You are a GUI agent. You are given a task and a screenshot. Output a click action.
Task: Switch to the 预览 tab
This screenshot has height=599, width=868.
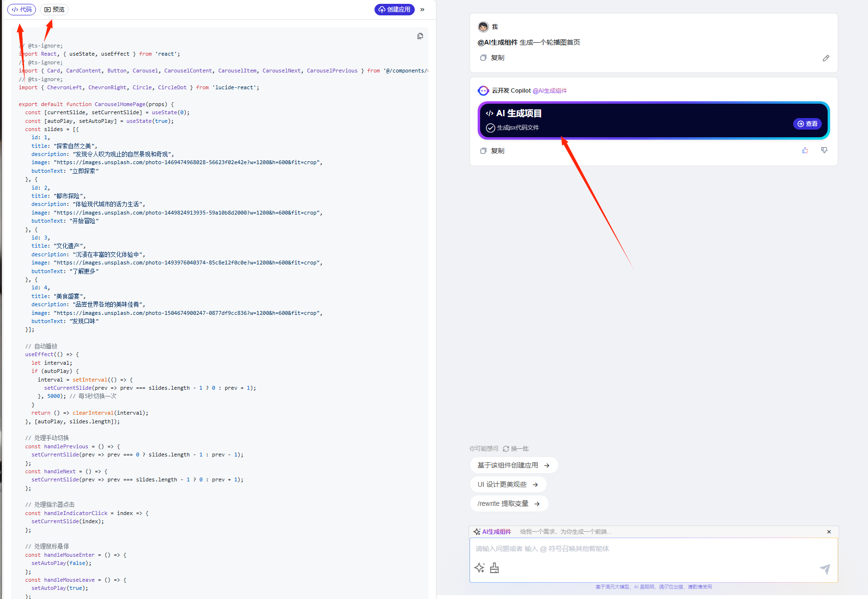54,10
